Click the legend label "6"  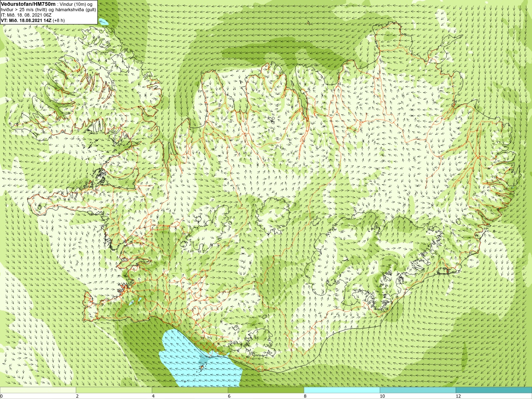[x=229, y=397]
